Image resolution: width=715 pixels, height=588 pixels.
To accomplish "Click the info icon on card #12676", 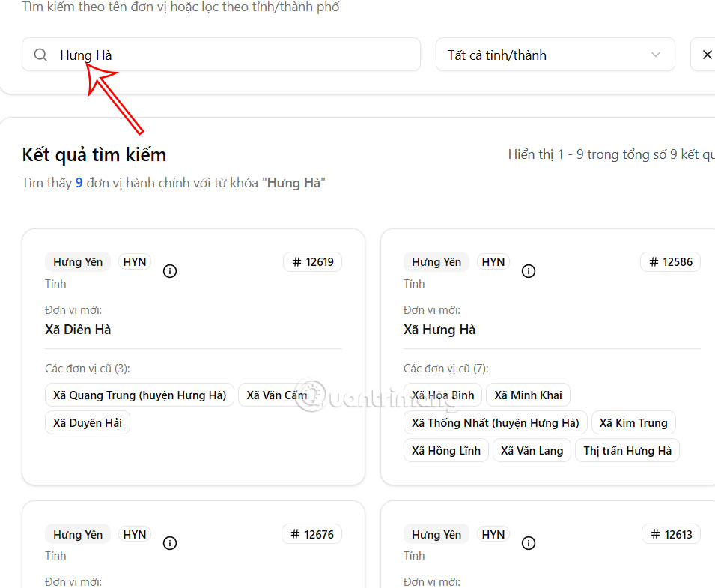I will (170, 543).
